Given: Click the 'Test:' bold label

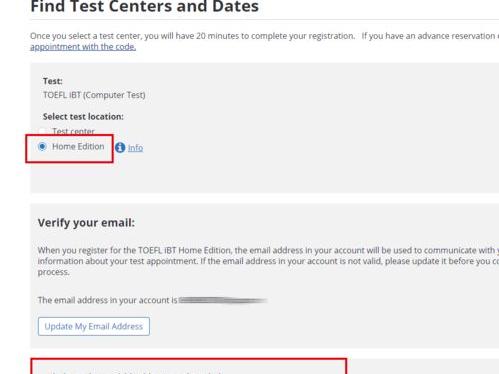Looking at the screenshot, I should point(53,81).
